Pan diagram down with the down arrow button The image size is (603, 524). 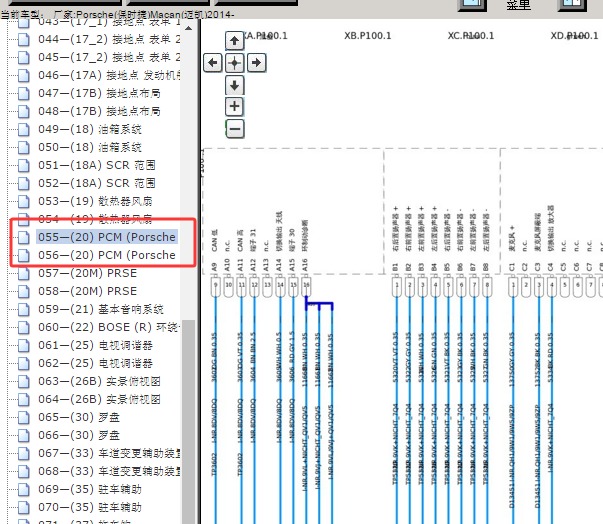234,85
